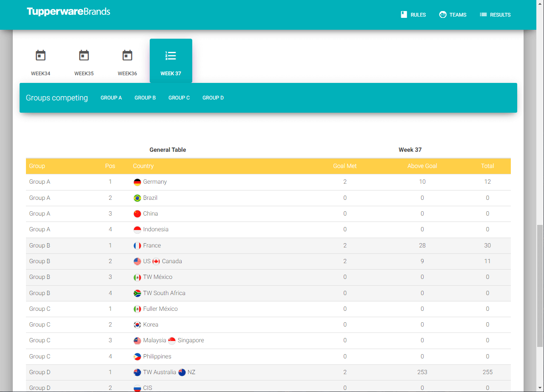Click the Indonesia flag icon
The image size is (544, 392).
[x=137, y=230]
